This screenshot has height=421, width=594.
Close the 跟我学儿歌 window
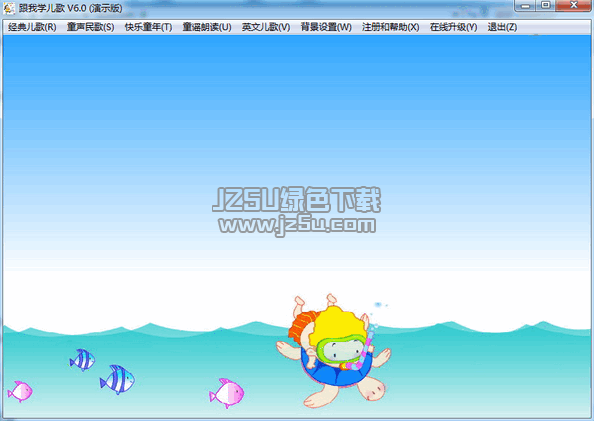click(574, 6)
